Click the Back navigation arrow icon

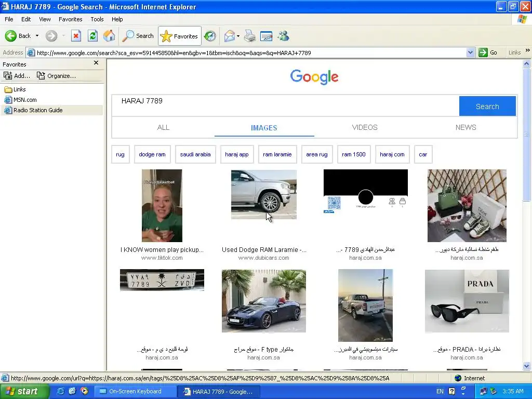point(11,36)
